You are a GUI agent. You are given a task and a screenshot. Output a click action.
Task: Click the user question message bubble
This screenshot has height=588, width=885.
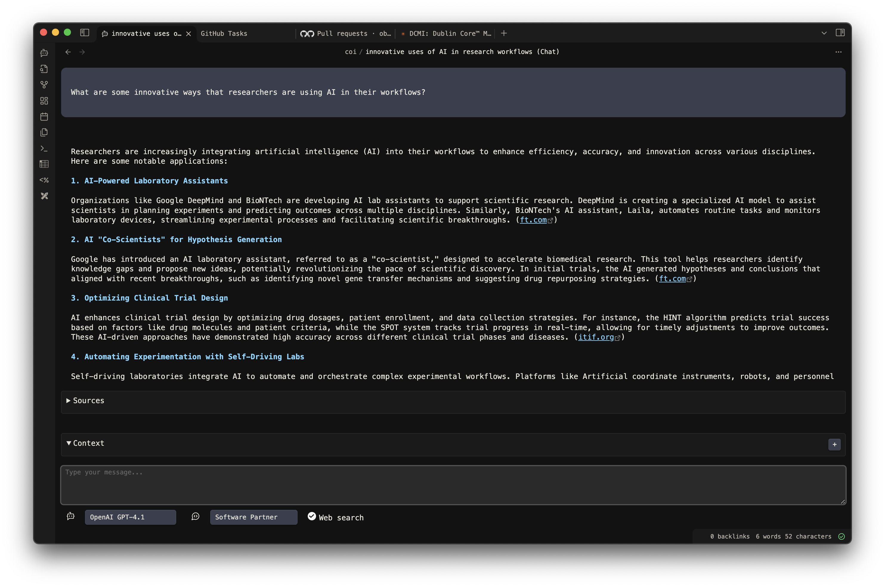453,92
